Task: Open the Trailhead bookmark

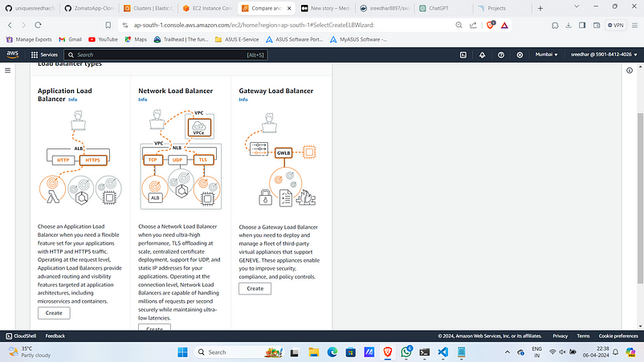Action: pyautogui.click(x=181, y=39)
